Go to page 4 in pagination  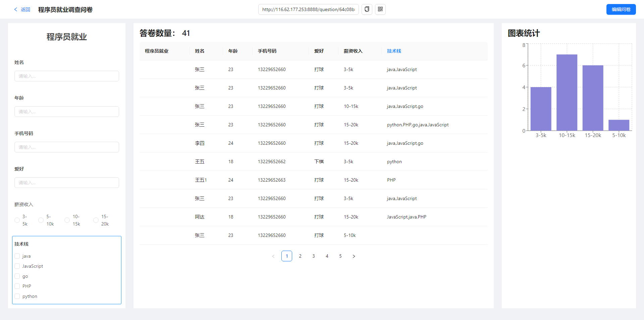tap(327, 256)
